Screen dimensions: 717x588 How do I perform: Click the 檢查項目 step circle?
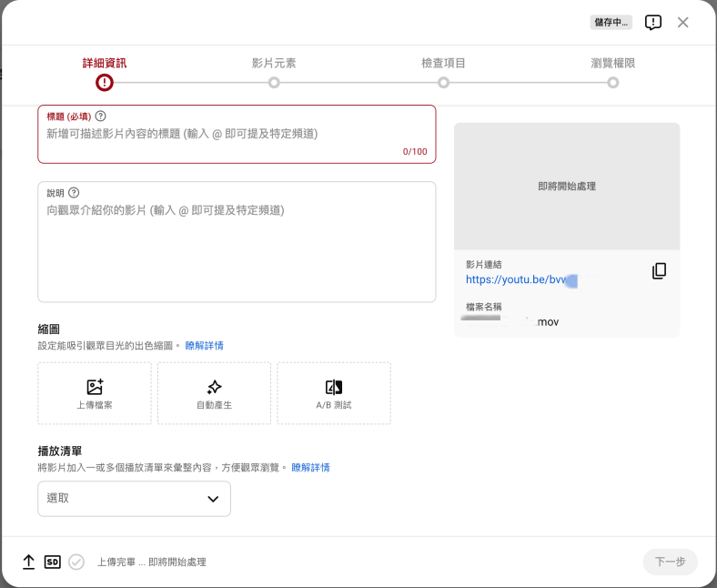pos(443,83)
